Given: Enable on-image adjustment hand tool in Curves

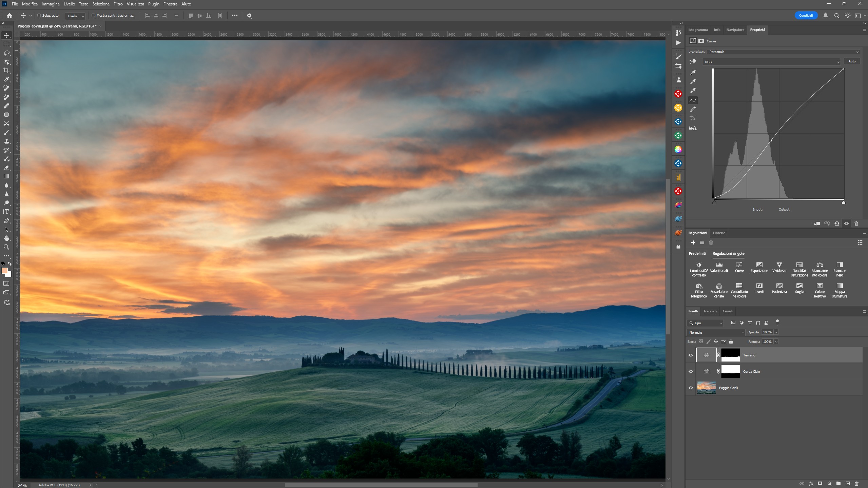Looking at the screenshot, I should point(693,61).
